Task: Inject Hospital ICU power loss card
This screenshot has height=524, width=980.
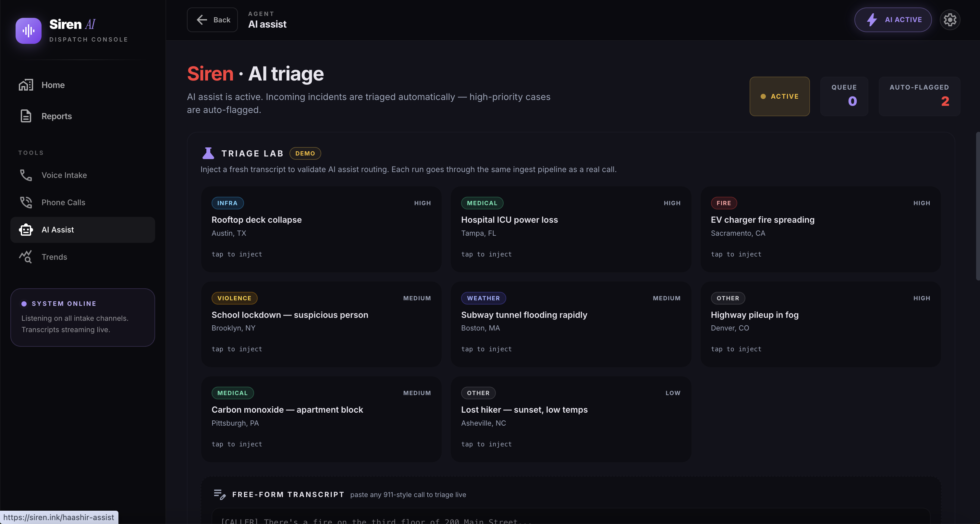Action: click(x=571, y=229)
